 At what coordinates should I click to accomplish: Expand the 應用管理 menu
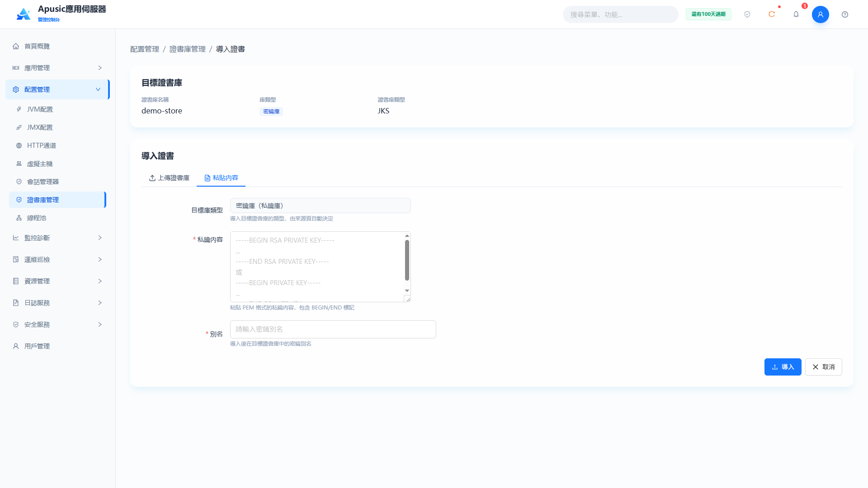(x=57, y=68)
